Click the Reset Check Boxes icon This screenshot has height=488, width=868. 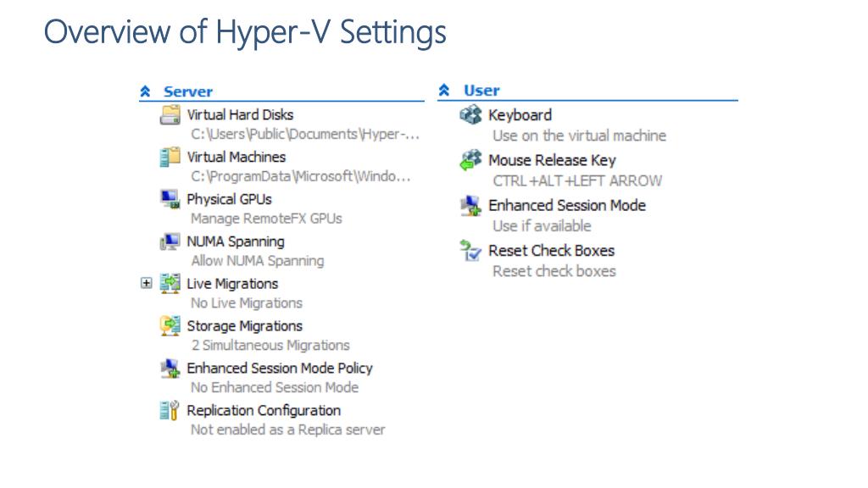point(470,250)
